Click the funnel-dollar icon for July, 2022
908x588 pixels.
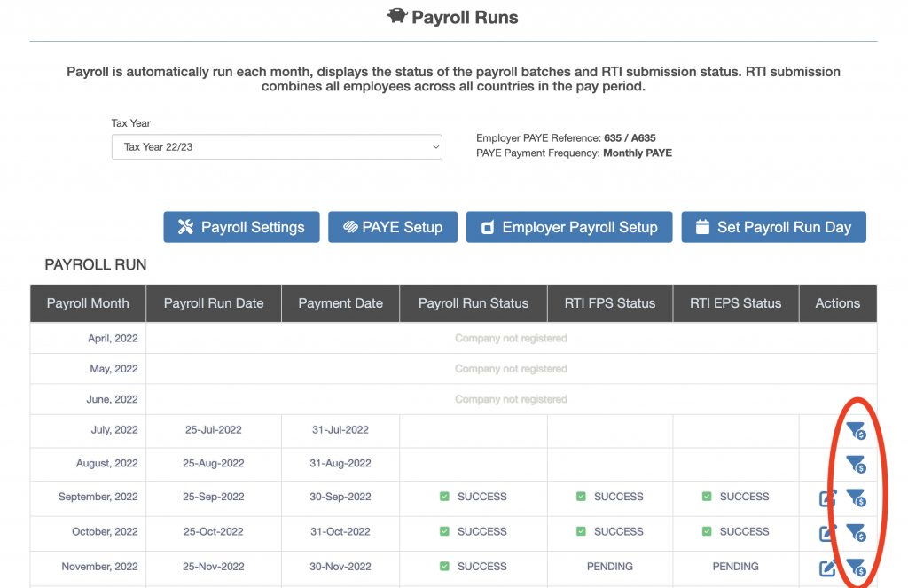(x=855, y=431)
